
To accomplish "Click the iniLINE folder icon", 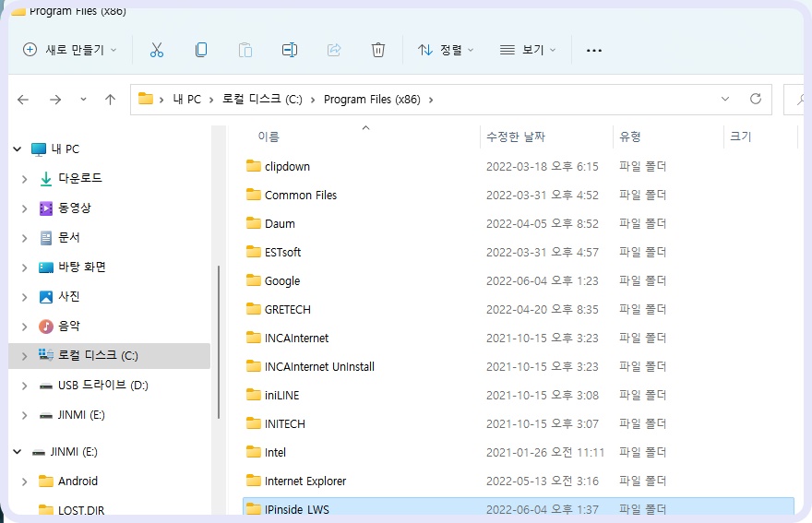I will [253, 395].
